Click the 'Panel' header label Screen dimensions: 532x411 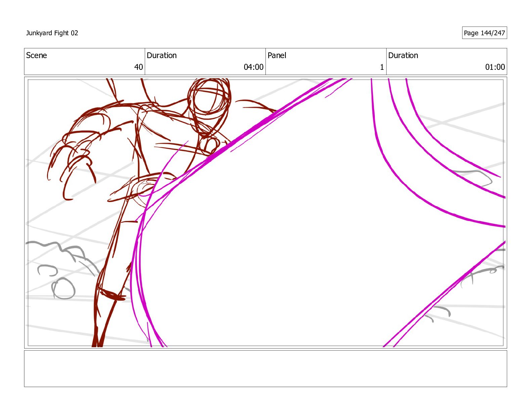point(277,55)
